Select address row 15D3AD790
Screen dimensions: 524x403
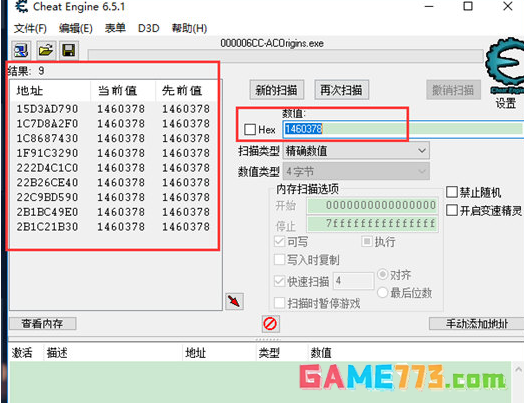tap(115, 109)
